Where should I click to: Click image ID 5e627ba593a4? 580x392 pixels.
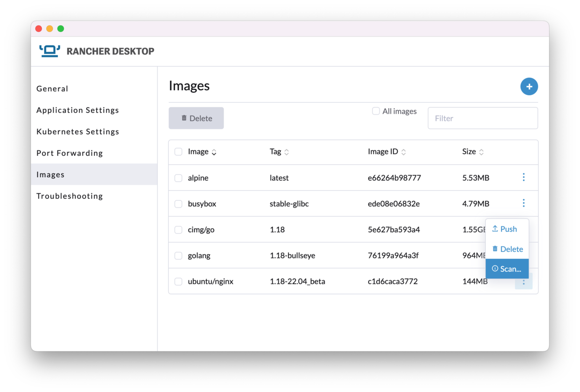click(394, 230)
